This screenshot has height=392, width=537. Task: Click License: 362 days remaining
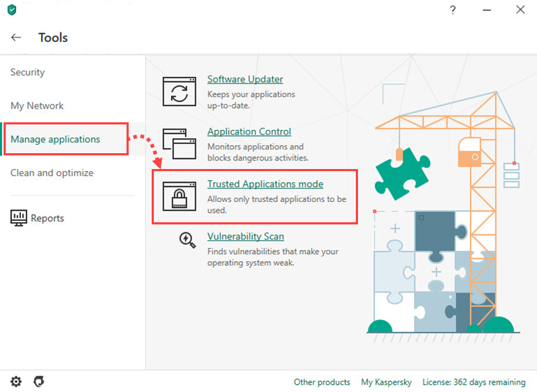coord(474,382)
